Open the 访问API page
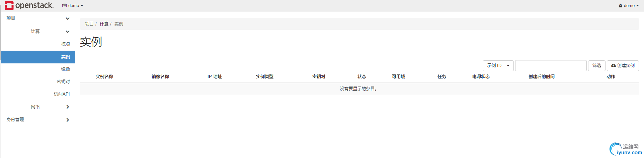The height and width of the screenshot is (158, 644). [x=62, y=94]
